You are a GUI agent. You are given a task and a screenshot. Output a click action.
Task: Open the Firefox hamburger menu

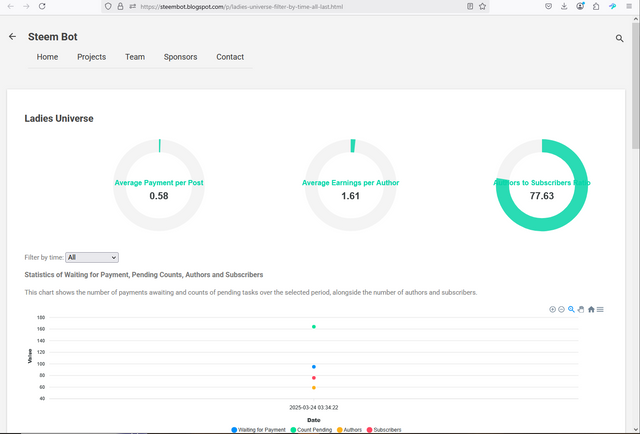pos(629,7)
